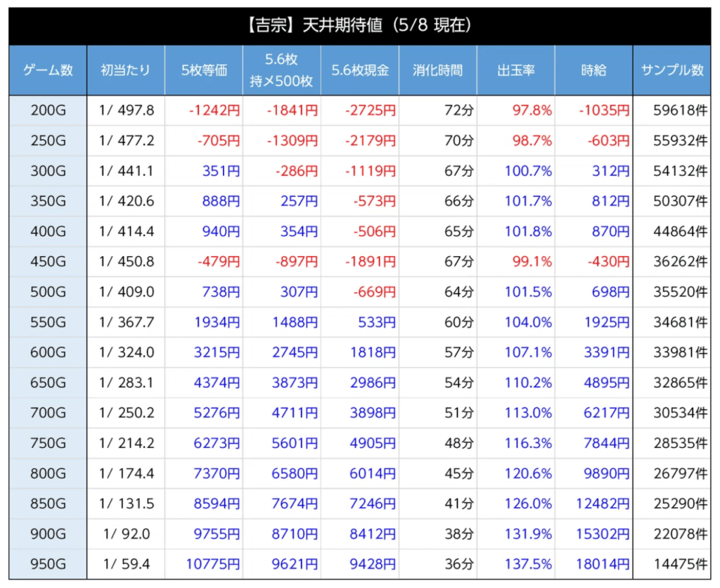720x588 pixels.
Task: Click the 100.7% payout rate cell
Action: tap(528, 171)
